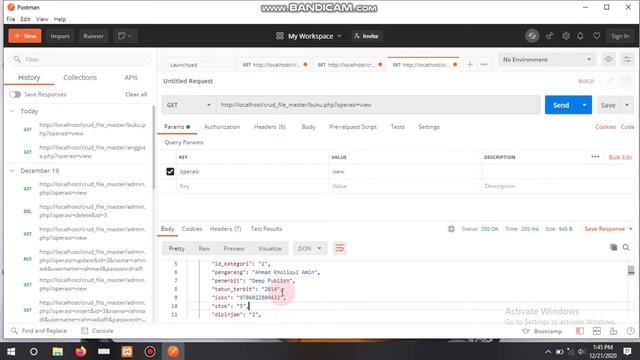Toggle the wrap lines icon
This screenshot has height=360, width=640.
pyautogui.click(x=339, y=248)
